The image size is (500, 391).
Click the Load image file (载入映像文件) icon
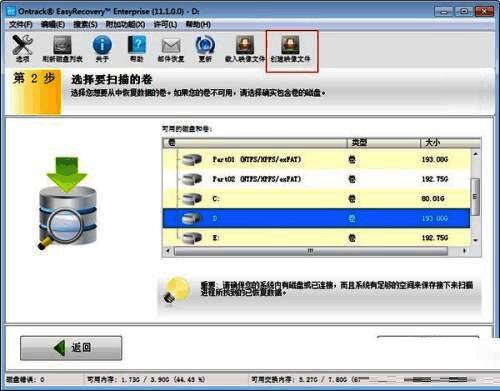245,48
